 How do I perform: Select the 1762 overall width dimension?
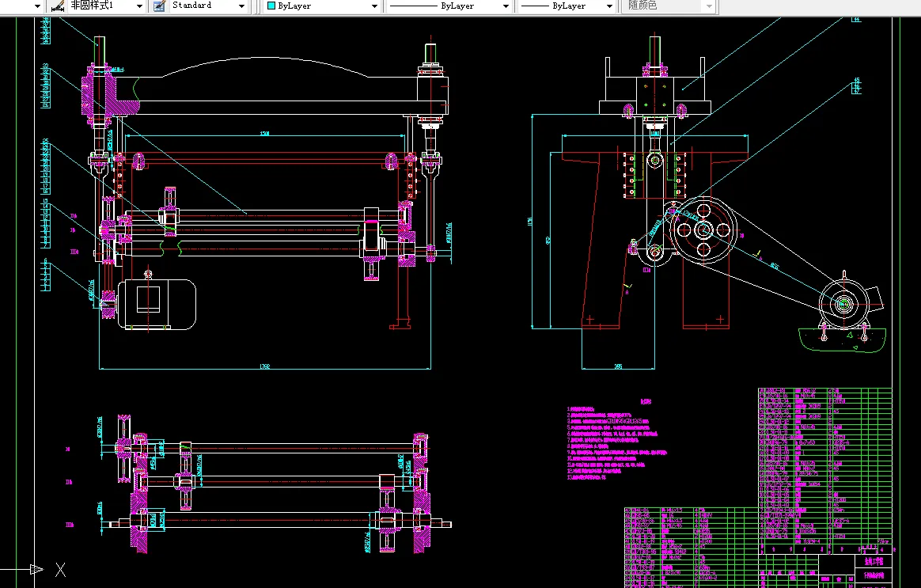click(264, 366)
